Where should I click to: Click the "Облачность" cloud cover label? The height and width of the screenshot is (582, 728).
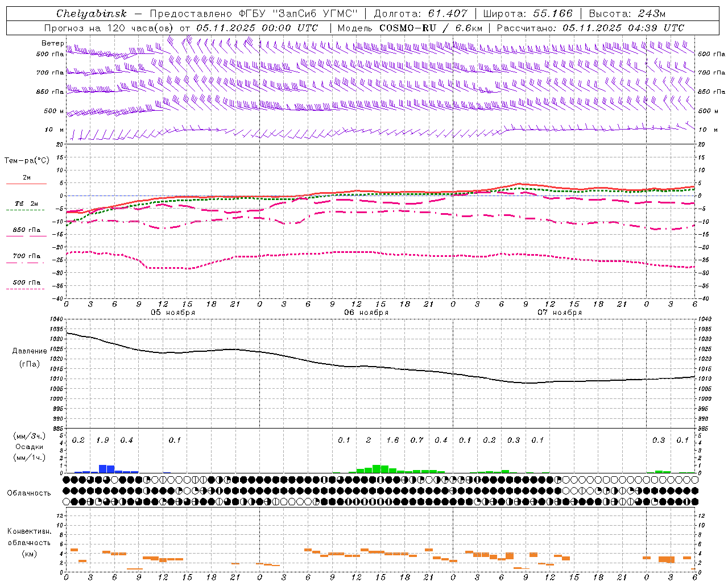tap(29, 493)
